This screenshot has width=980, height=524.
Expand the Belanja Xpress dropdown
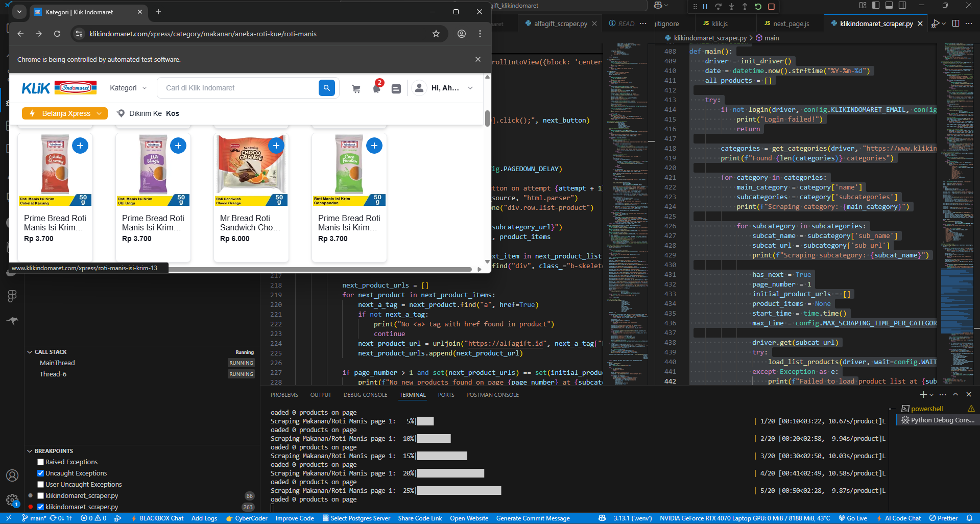click(65, 113)
